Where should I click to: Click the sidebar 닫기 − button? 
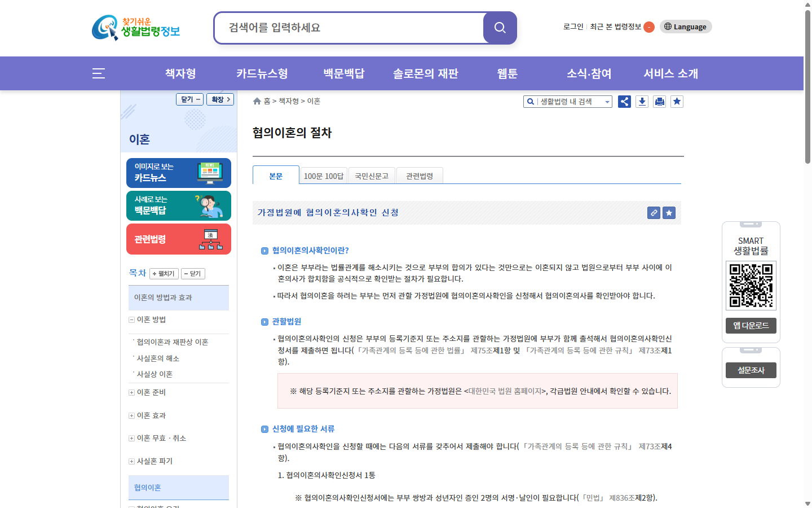tap(190, 99)
